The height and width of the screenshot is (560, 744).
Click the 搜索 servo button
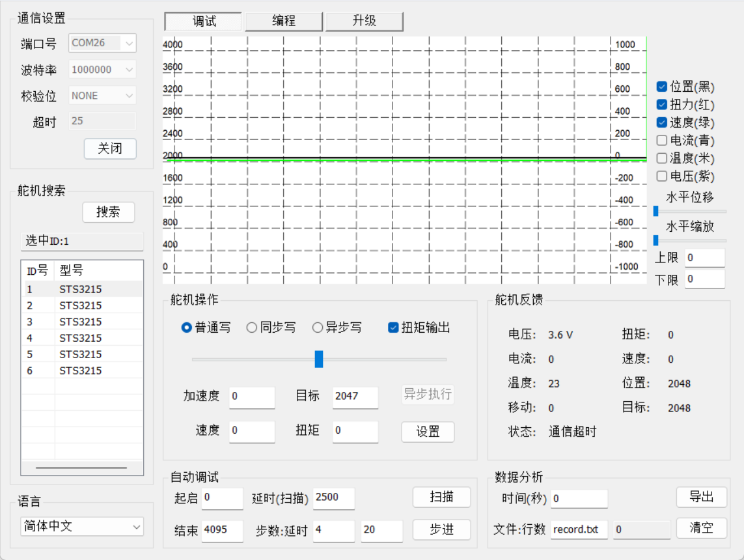(x=109, y=212)
